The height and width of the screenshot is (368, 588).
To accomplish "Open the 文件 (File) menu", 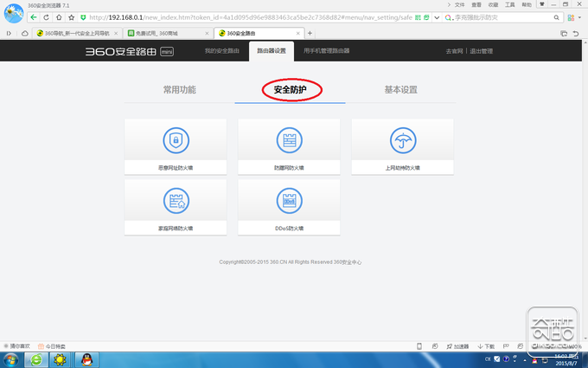I will [x=460, y=4].
